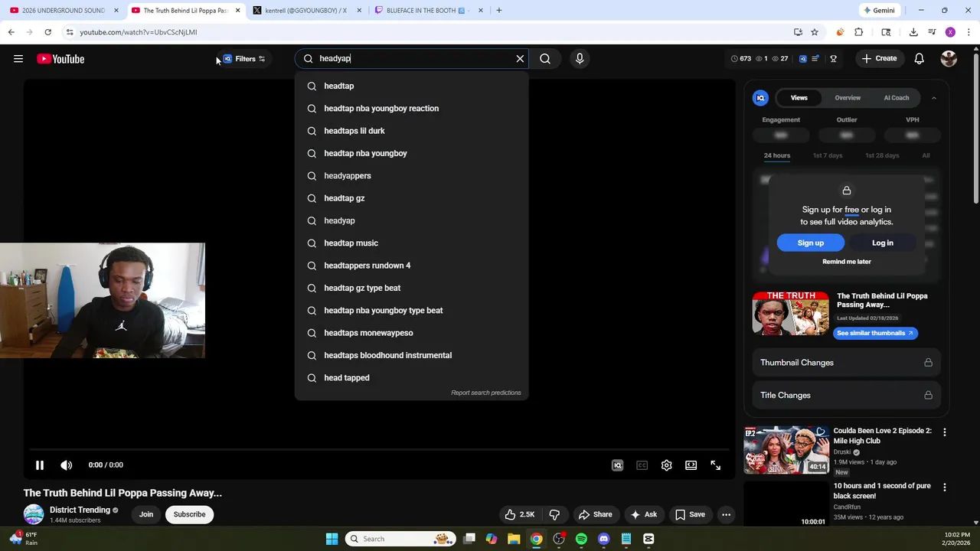Click 'See similar thumbnails' button
The image size is (980, 551).
[875, 333]
